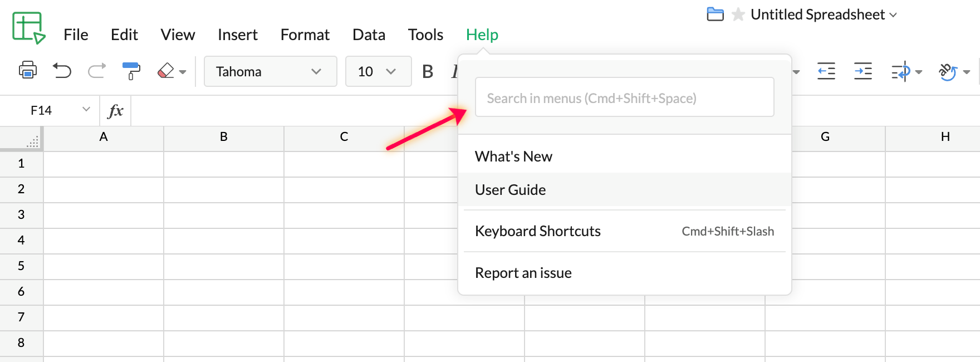
Task: Open Keyboard Shortcuts from the Help menu
Action: point(537,231)
